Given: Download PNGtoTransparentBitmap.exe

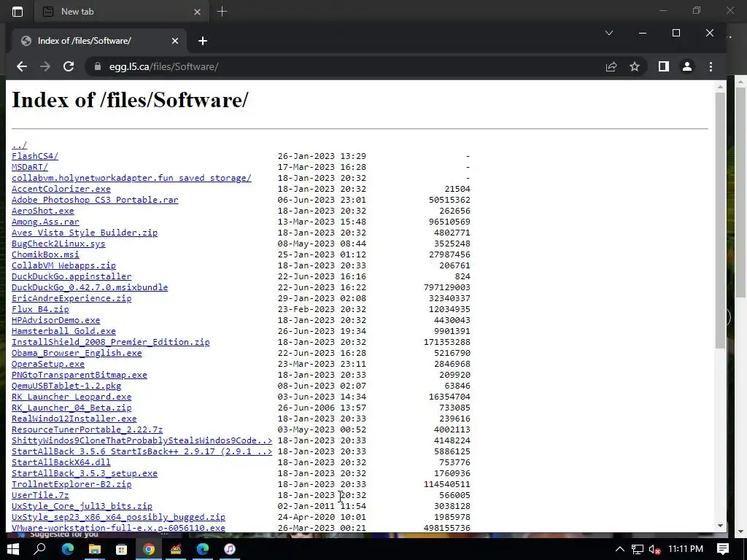Looking at the screenshot, I should 79,375.
